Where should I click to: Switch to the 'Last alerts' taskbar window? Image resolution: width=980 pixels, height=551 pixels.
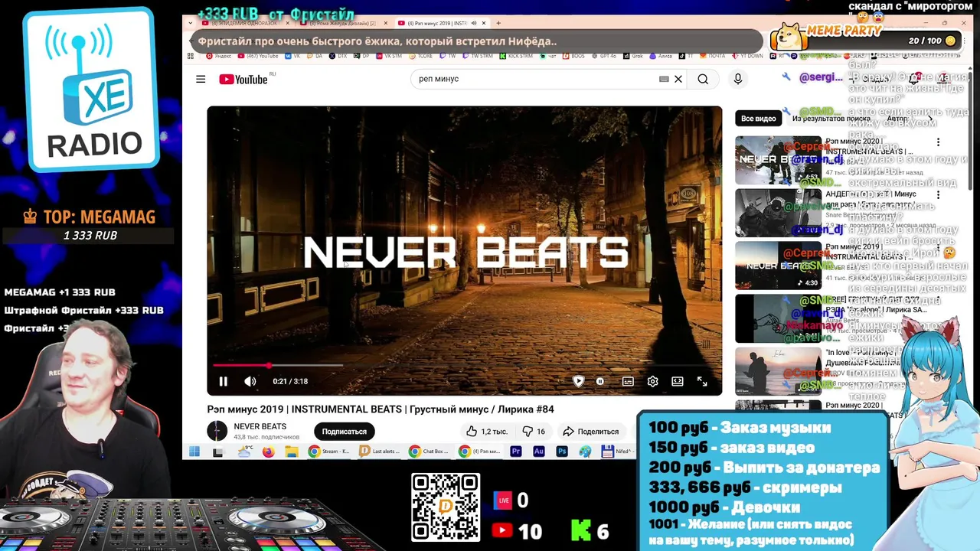tap(380, 452)
